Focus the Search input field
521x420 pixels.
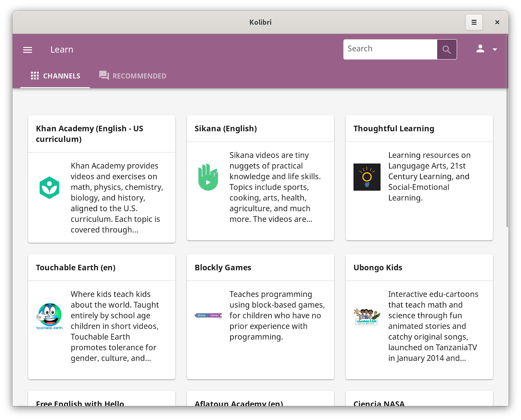[x=390, y=50]
